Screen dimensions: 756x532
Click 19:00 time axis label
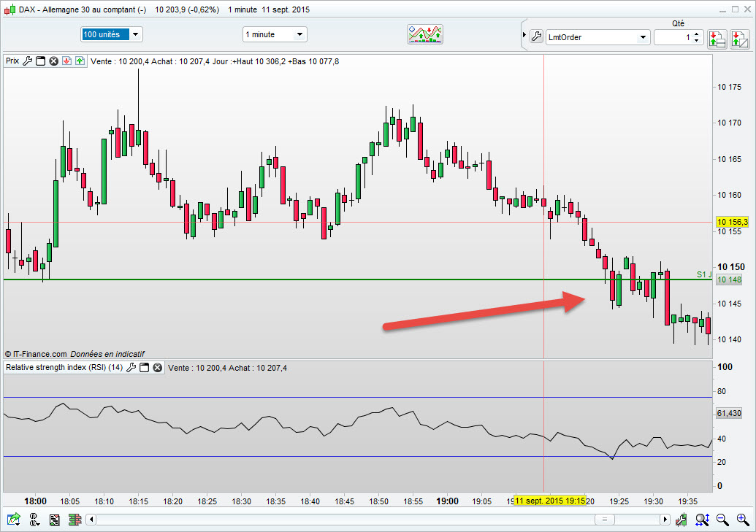pyautogui.click(x=448, y=501)
